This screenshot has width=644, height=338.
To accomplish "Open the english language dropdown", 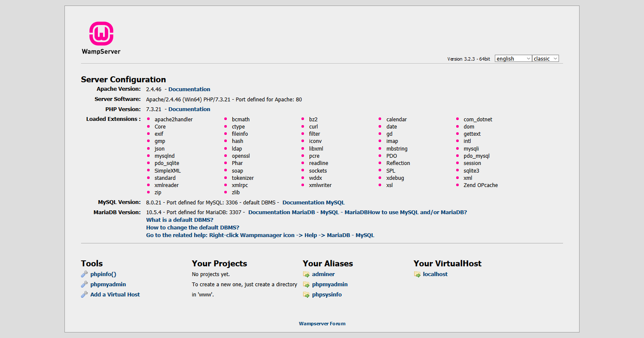I will [513, 59].
